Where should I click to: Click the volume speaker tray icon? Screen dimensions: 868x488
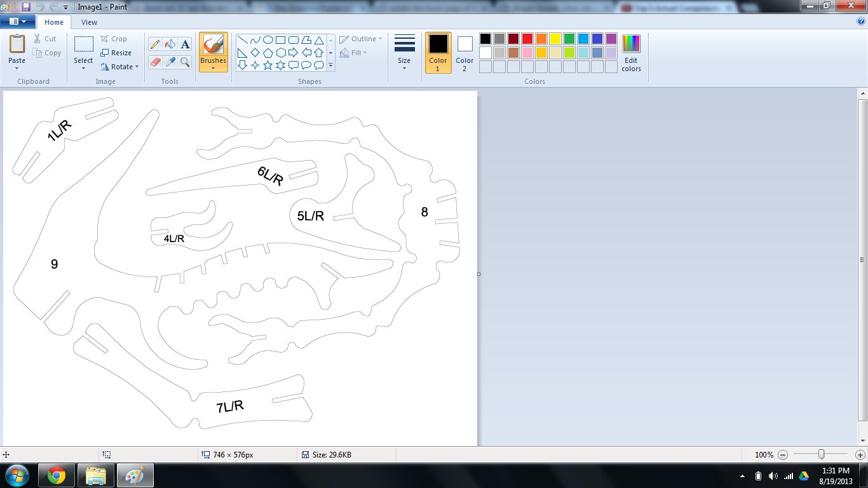click(773, 476)
